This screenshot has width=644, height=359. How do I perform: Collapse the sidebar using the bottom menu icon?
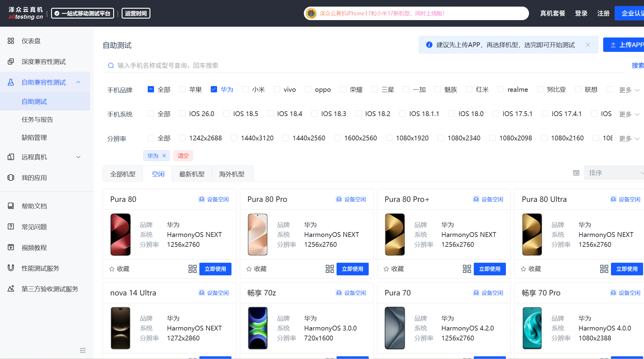[x=83, y=350]
